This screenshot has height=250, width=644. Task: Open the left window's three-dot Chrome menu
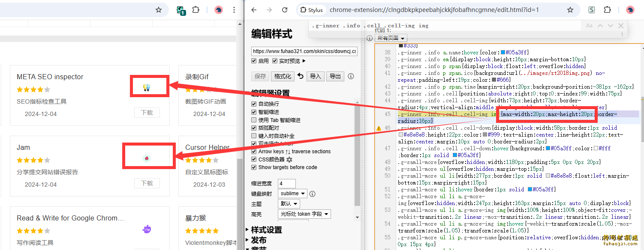[x=234, y=10]
